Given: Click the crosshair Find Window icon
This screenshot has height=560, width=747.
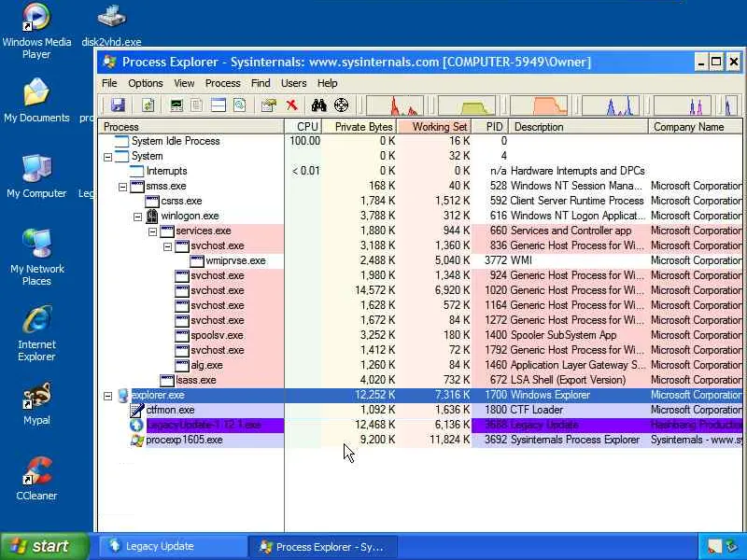Looking at the screenshot, I should [341, 105].
